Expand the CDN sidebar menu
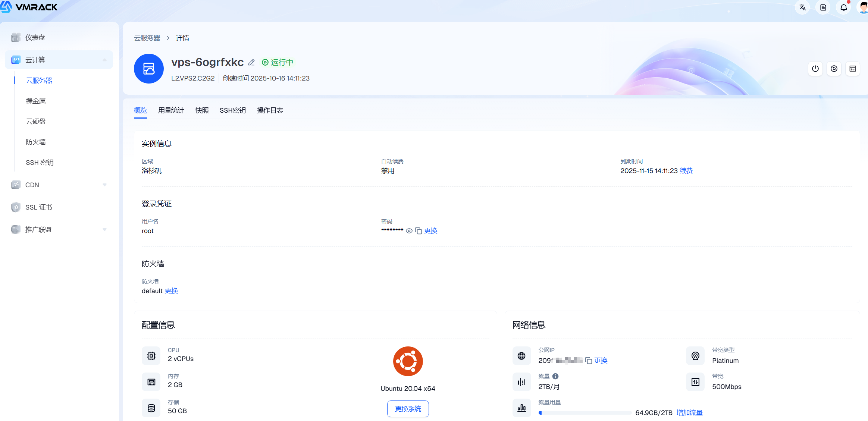This screenshot has height=421, width=868. [104, 185]
